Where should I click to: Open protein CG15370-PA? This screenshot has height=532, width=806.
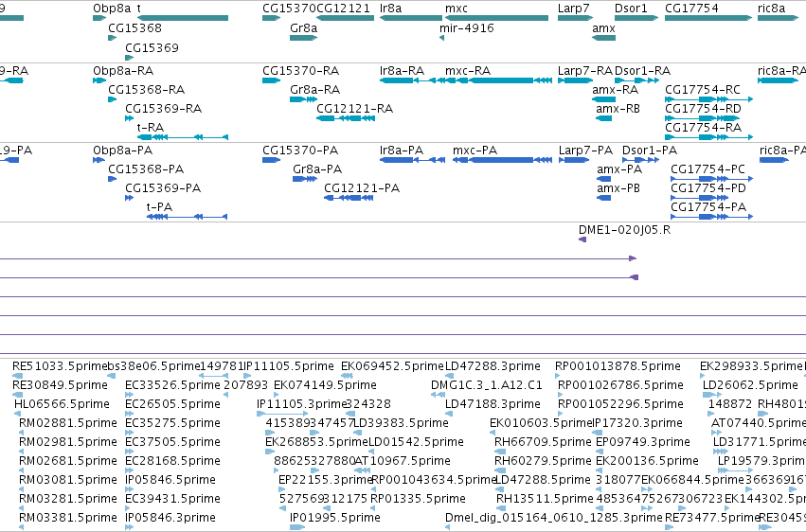pyautogui.click(x=300, y=151)
